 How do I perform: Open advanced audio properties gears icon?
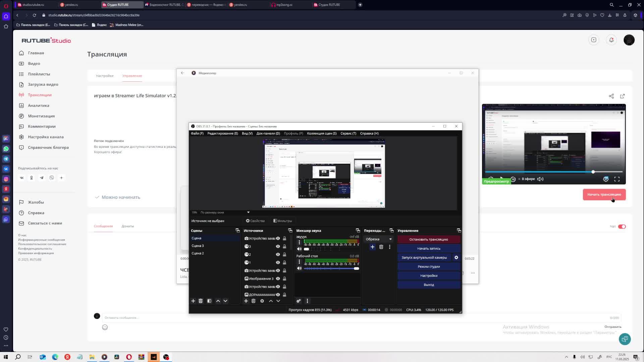coord(299,301)
